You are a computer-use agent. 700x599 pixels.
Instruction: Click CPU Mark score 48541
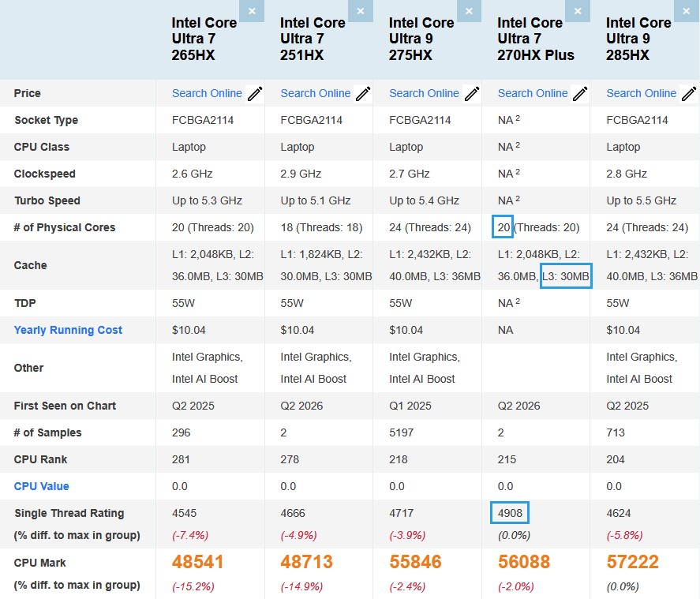tap(197, 562)
